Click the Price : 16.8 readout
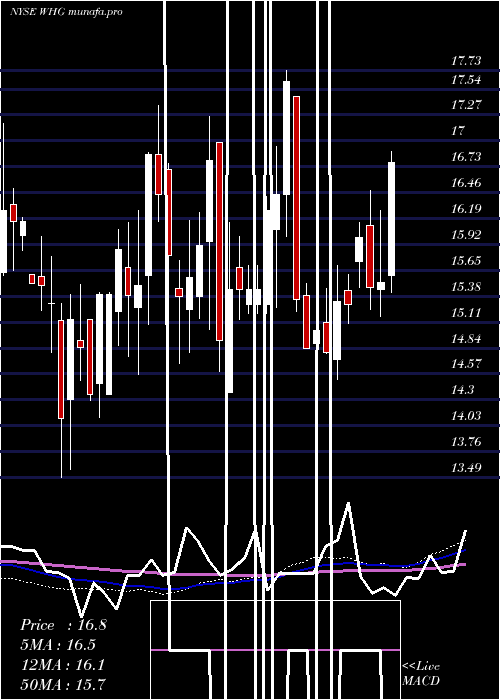This screenshot has width=500, height=700. click(63, 625)
